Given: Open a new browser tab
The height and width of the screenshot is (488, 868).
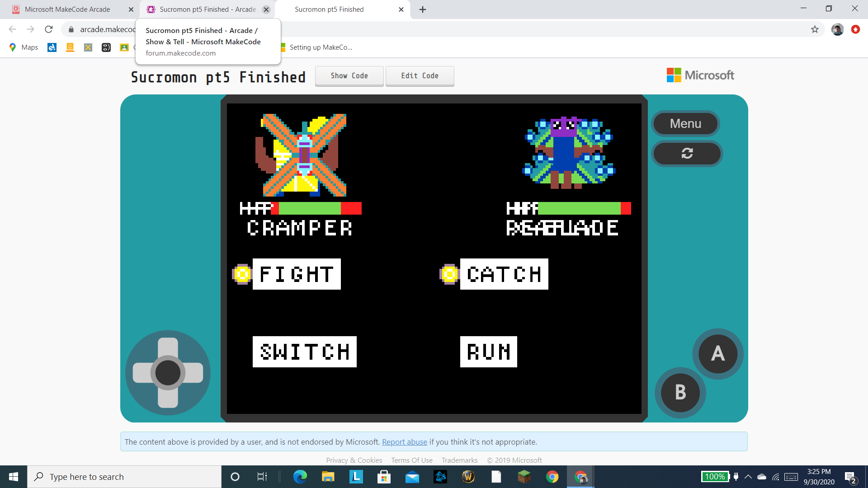Looking at the screenshot, I should [423, 9].
